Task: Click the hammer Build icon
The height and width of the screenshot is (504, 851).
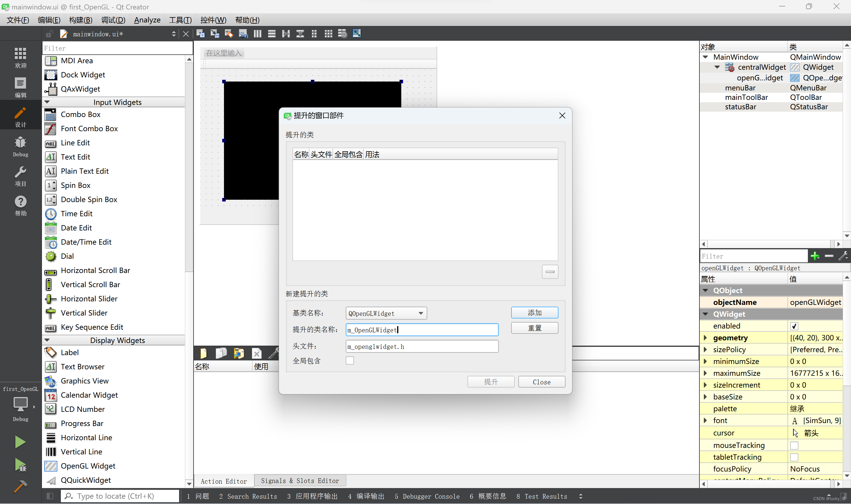Action: click(20, 486)
